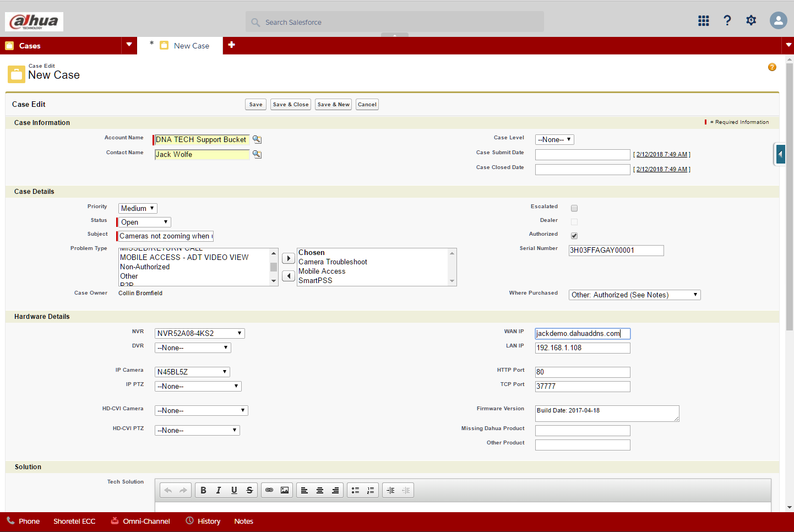Insert a link in Tech Solution editor
This screenshot has height=532, width=794.
[269, 490]
